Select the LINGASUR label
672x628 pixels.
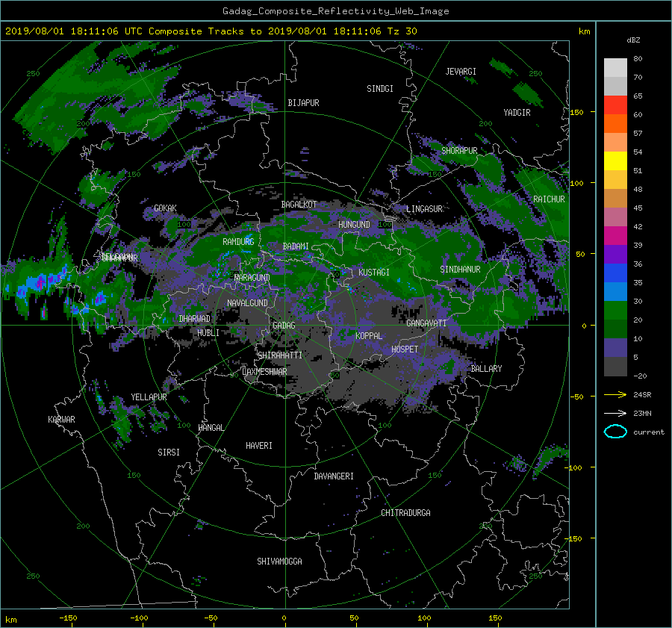click(424, 209)
